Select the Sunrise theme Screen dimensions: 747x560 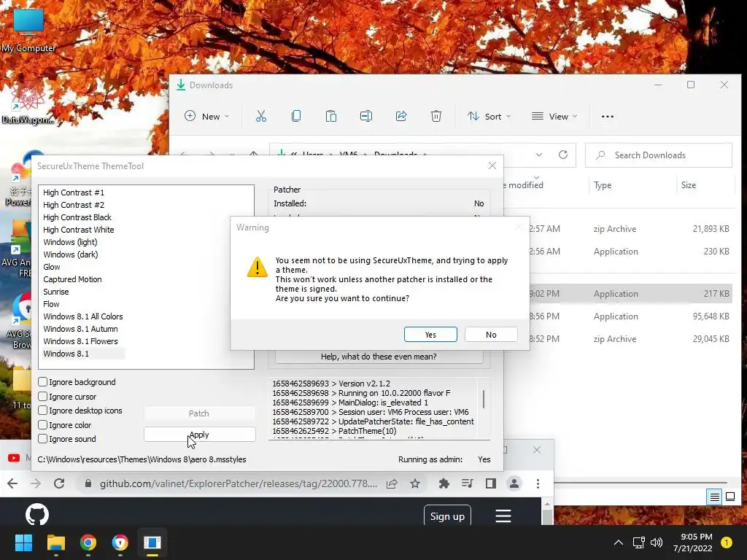click(55, 292)
